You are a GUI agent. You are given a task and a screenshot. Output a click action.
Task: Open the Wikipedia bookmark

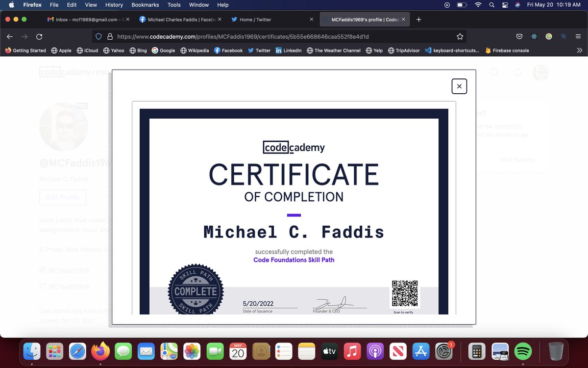[195, 50]
